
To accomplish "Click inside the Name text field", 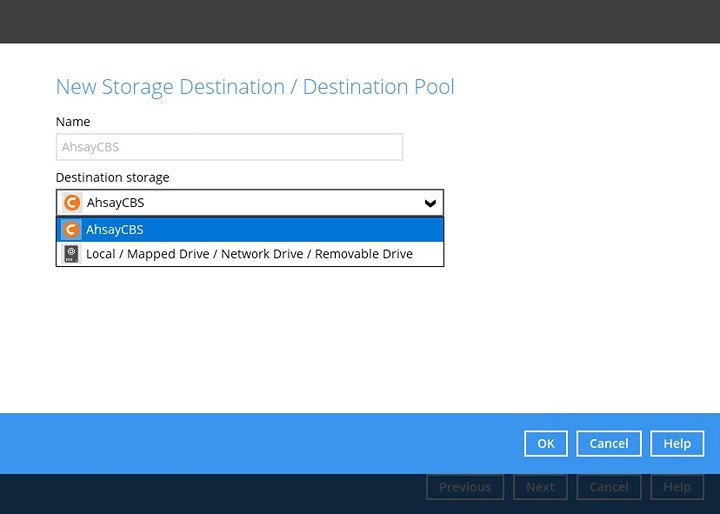I will 229,147.
